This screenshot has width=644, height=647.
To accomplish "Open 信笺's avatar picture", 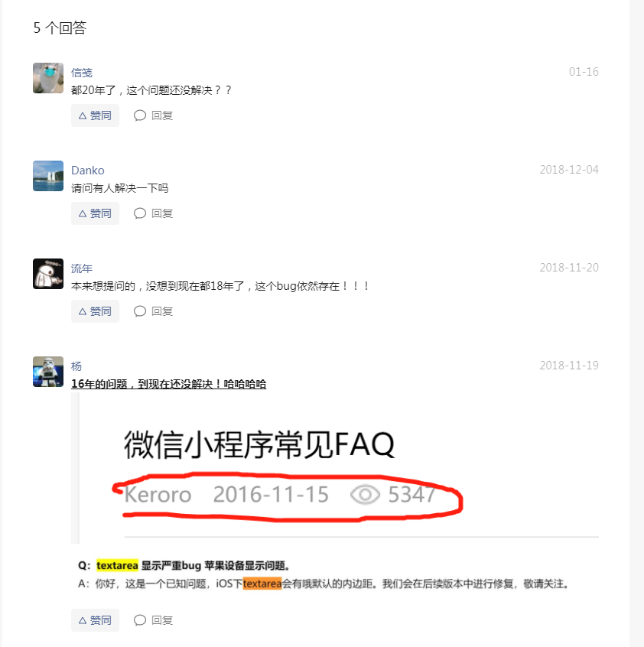I will coord(48,78).
